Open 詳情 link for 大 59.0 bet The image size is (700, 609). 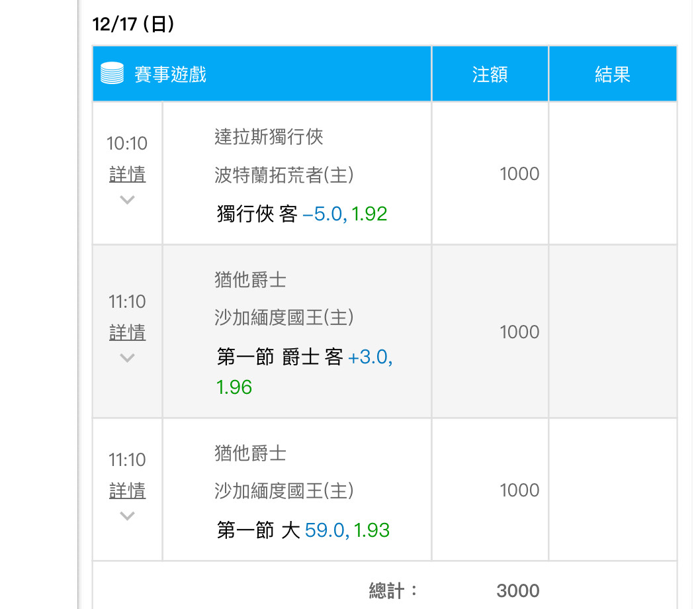pyautogui.click(x=127, y=491)
